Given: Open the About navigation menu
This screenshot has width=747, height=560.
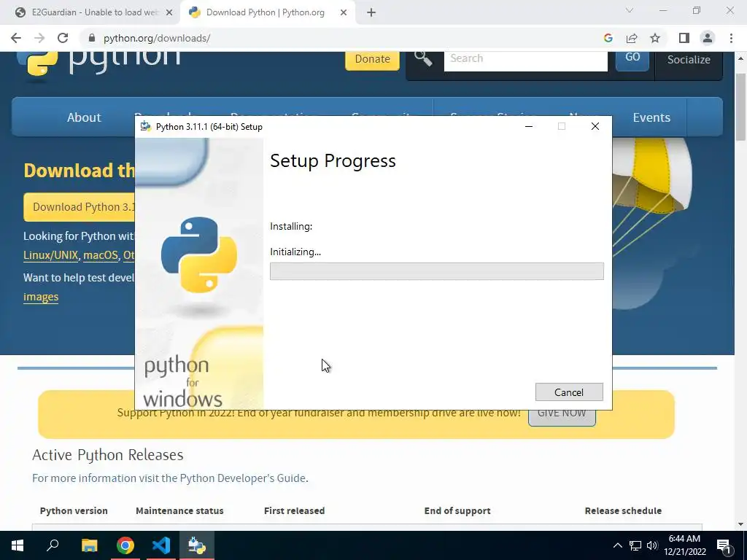Looking at the screenshot, I should [84, 117].
